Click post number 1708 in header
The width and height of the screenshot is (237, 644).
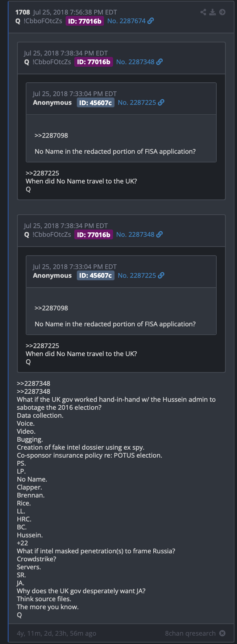point(22,12)
